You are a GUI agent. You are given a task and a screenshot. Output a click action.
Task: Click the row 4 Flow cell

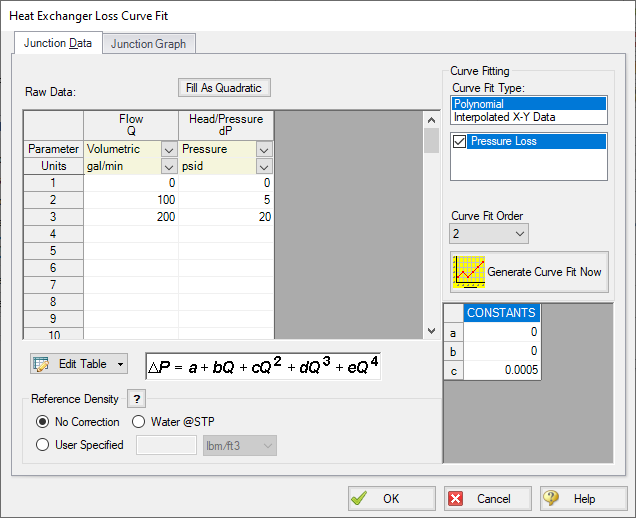(131, 234)
